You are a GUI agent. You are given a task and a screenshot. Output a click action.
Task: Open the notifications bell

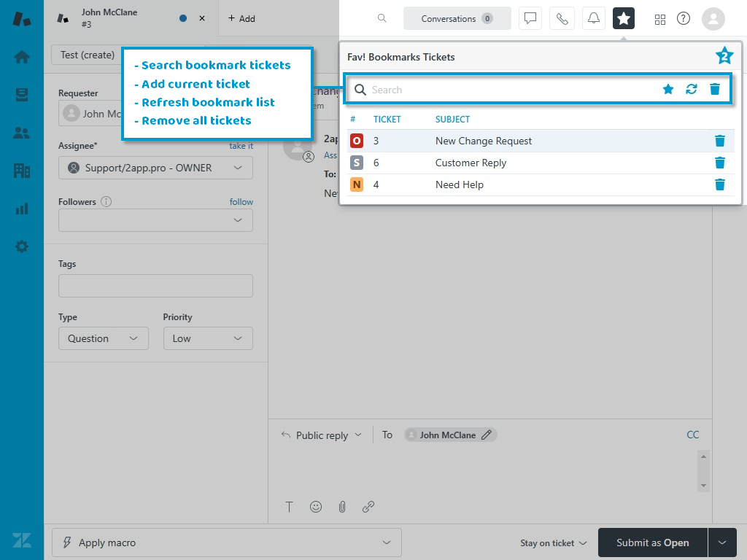tap(594, 19)
